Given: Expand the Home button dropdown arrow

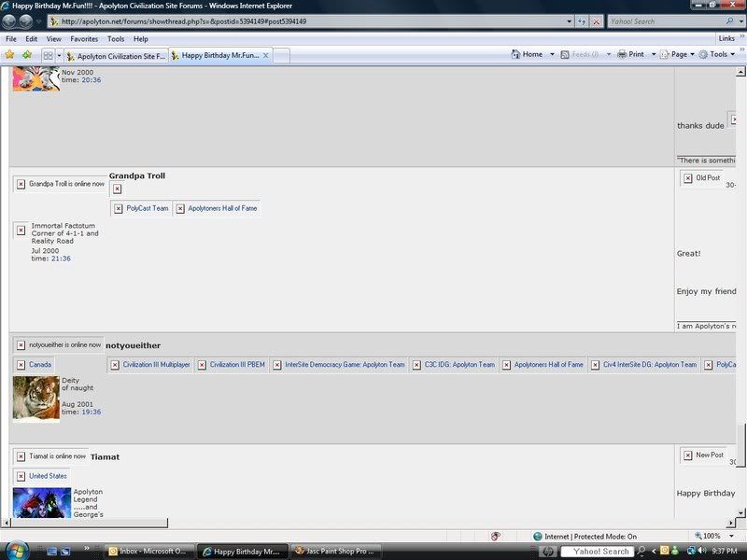Looking at the screenshot, I should click(x=552, y=54).
